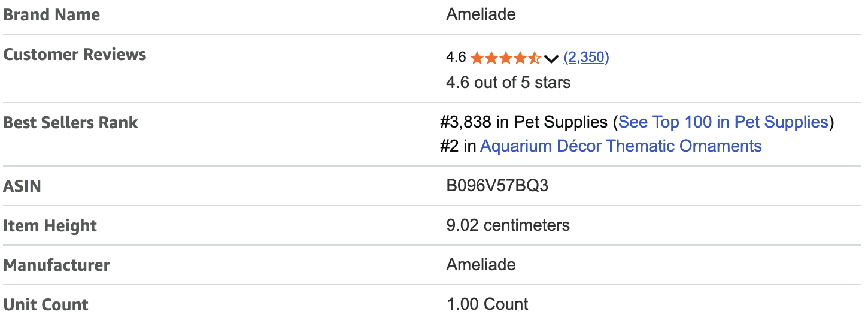This screenshot has height=320, width=868.
Task: Click the Ameliade value in Manufacturer row
Action: tap(481, 264)
